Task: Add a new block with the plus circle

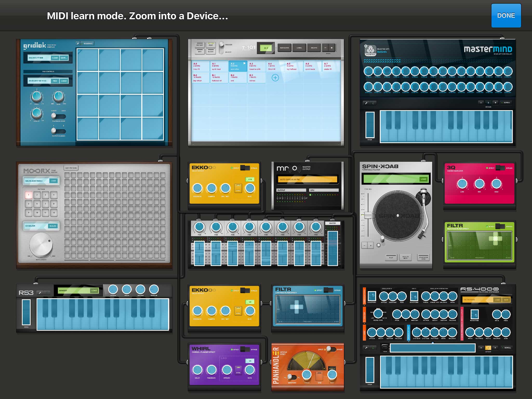Action: click(x=275, y=78)
